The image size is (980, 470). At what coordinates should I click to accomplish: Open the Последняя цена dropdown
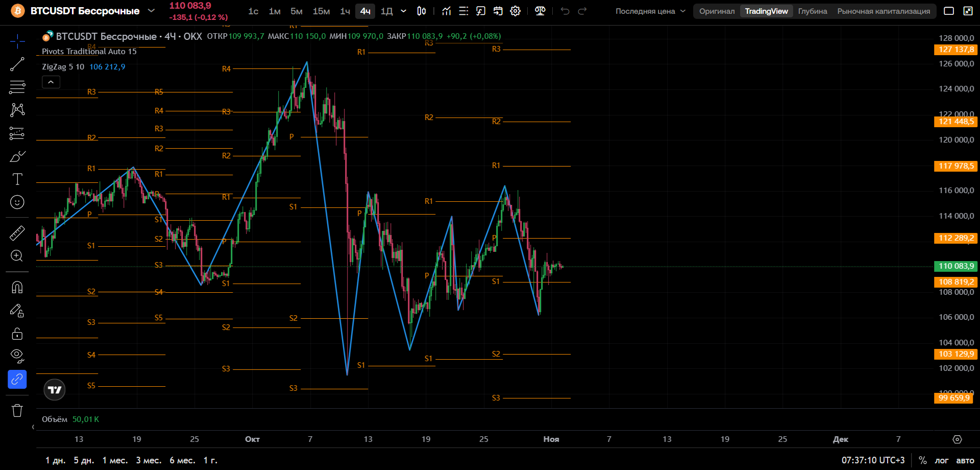pos(650,11)
